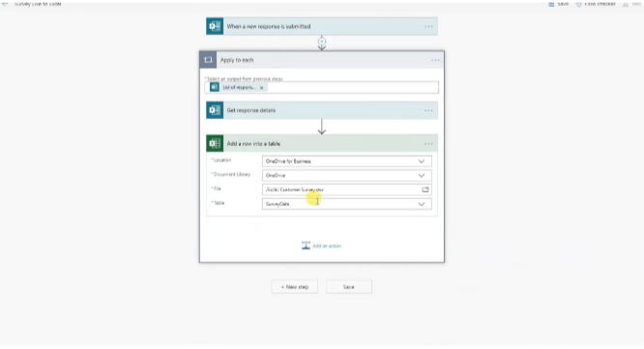The image size is (644, 349).
Task: Click the Forms icon on Get response details
Action: [x=215, y=110]
